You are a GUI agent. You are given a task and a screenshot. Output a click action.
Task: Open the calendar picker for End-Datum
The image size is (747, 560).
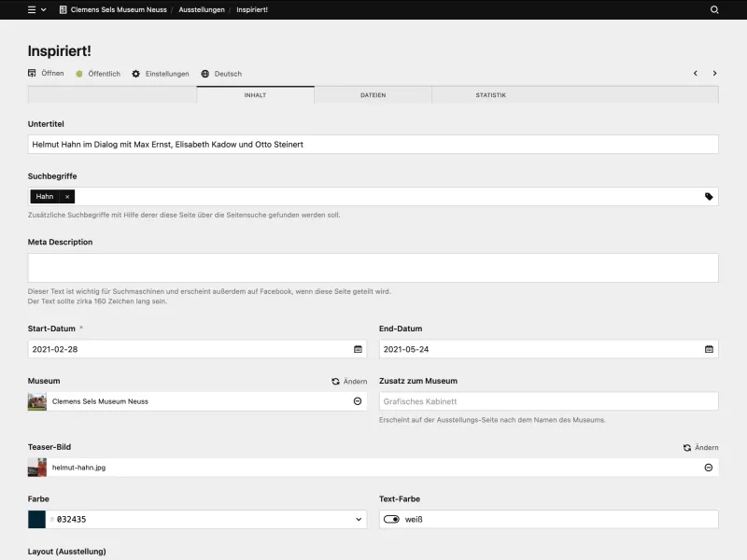pos(708,348)
